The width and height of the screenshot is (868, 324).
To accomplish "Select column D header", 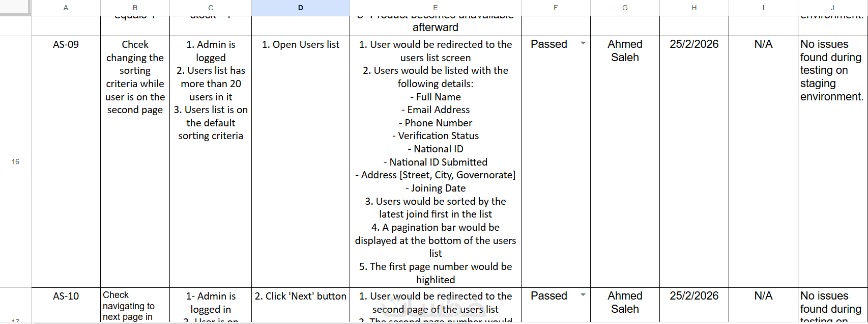I will point(301,8).
